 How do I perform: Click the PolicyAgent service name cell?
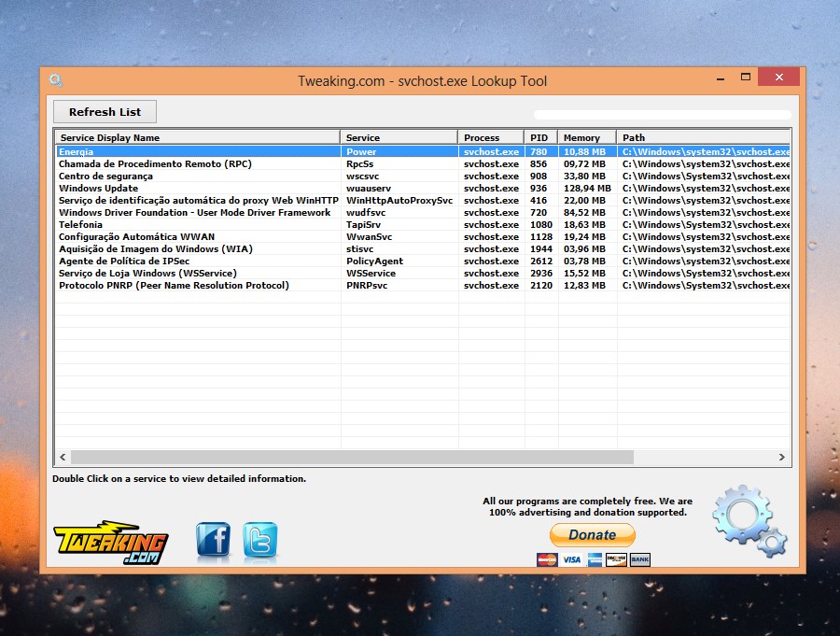(374, 261)
